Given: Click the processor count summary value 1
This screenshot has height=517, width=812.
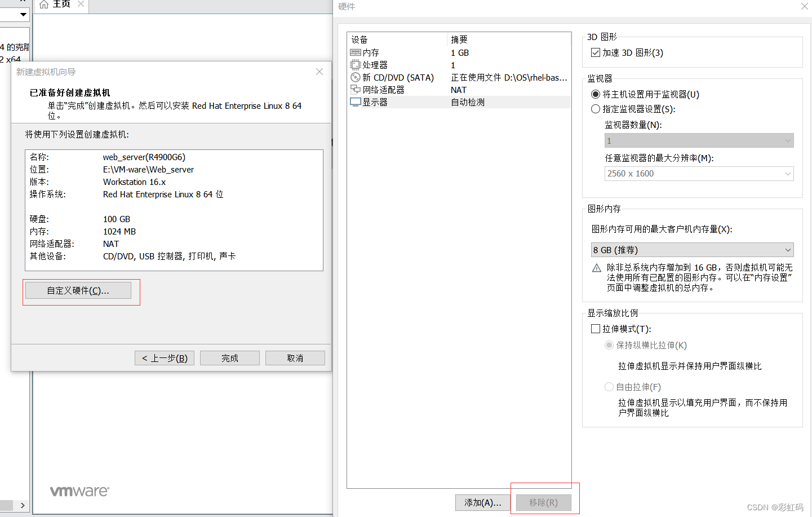Looking at the screenshot, I should point(453,65).
